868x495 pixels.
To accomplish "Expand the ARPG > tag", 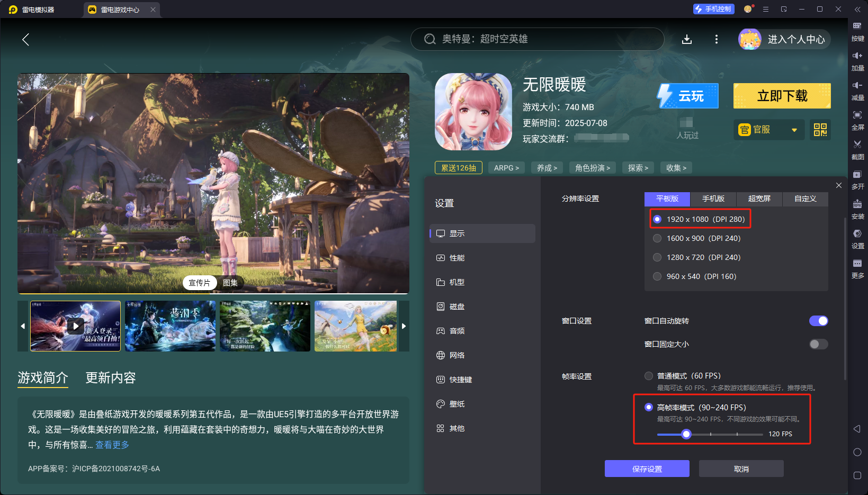I will (506, 168).
